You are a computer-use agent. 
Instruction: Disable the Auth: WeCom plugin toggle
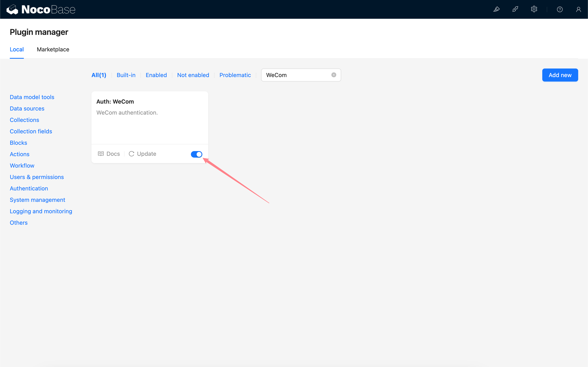(x=196, y=154)
